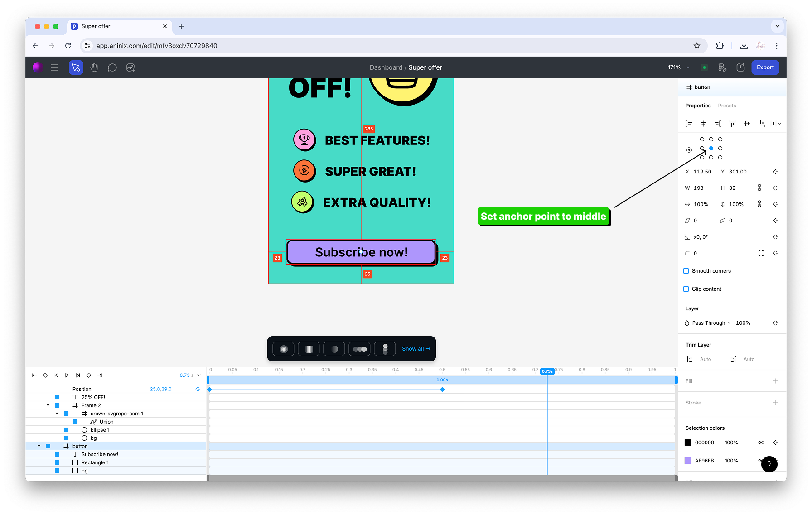Open a new browser tab
Viewport: 812px width, 515px height.
pyautogui.click(x=181, y=26)
